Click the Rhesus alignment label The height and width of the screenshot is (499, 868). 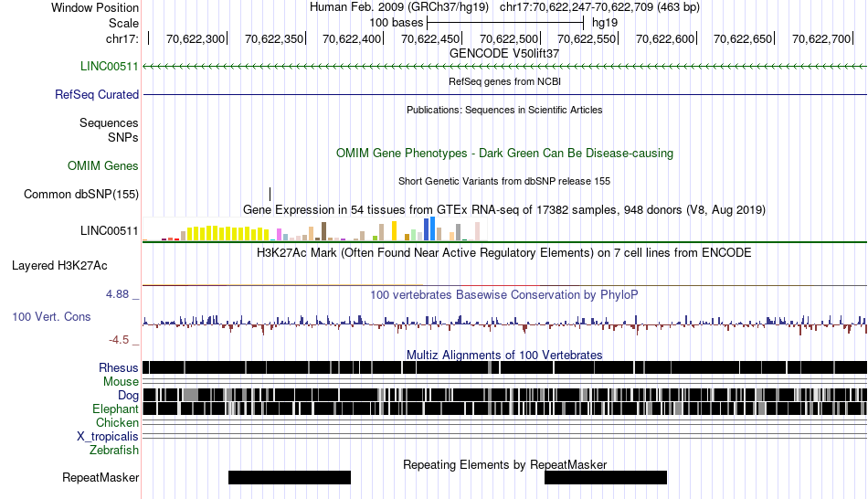[119, 367]
